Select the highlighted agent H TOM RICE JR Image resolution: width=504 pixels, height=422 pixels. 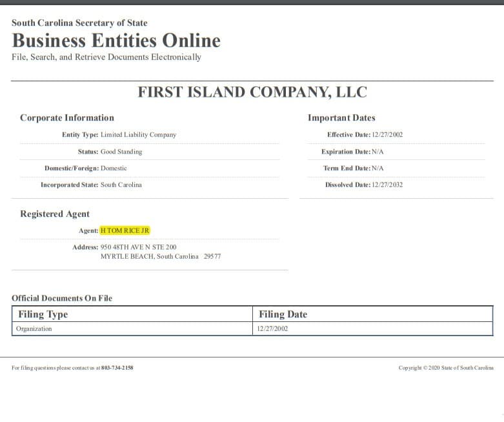(x=125, y=230)
